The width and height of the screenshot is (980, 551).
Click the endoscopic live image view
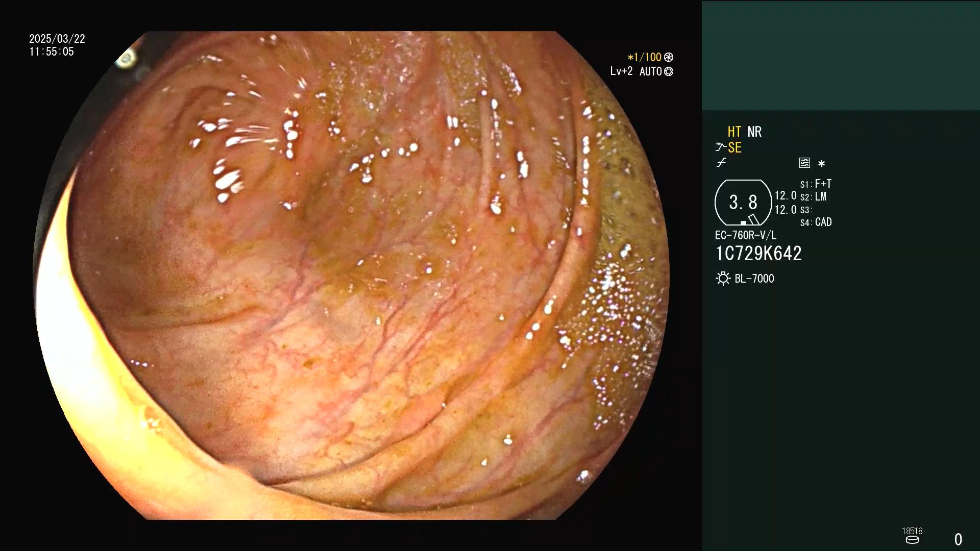tap(351, 275)
